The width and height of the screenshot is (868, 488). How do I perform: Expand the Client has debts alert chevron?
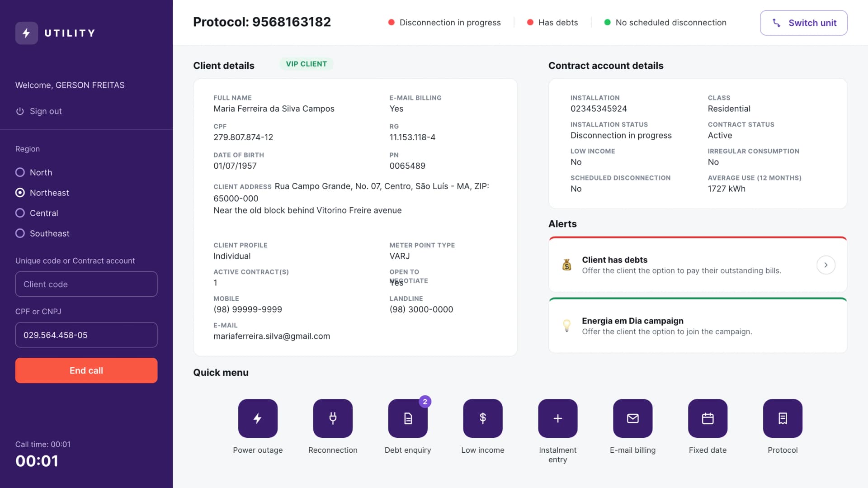pos(826,265)
